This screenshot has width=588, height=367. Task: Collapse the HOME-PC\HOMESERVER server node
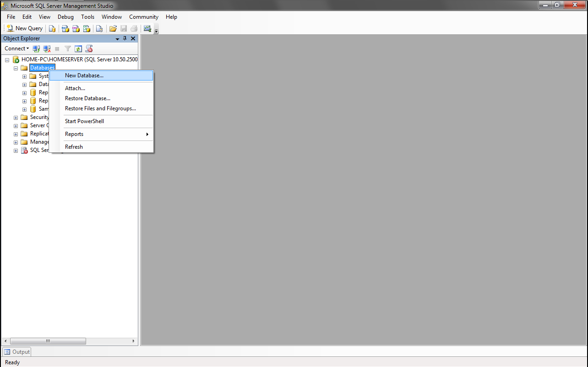(7, 60)
